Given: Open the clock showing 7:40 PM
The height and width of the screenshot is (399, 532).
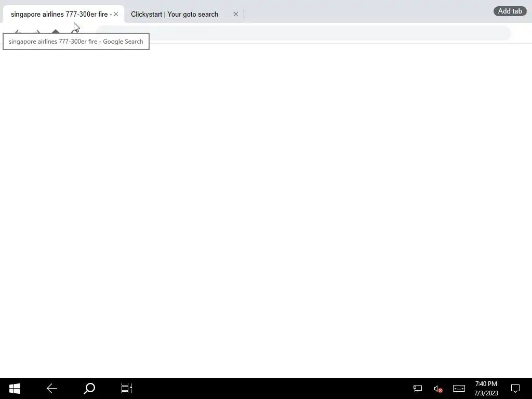Looking at the screenshot, I should pyautogui.click(x=486, y=389).
